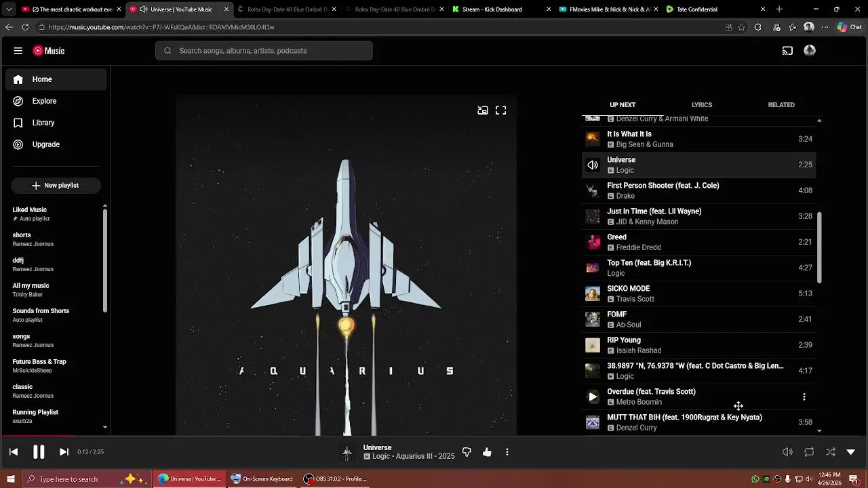The height and width of the screenshot is (488, 868).
Task: Mute the player volume
Action: point(787,452)
